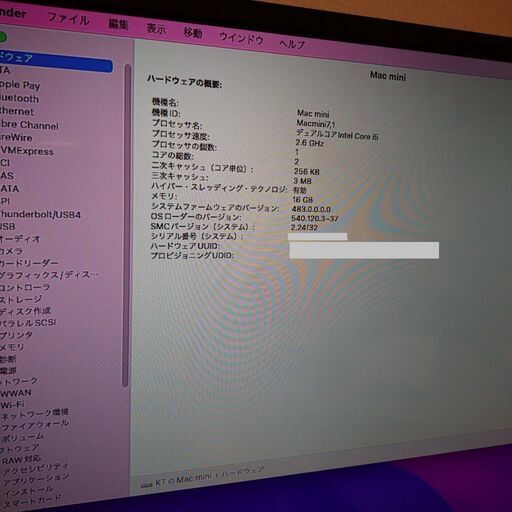Click KTのMac mini in the path bar
Screen dimensions: 512x512
pos(183,480)
